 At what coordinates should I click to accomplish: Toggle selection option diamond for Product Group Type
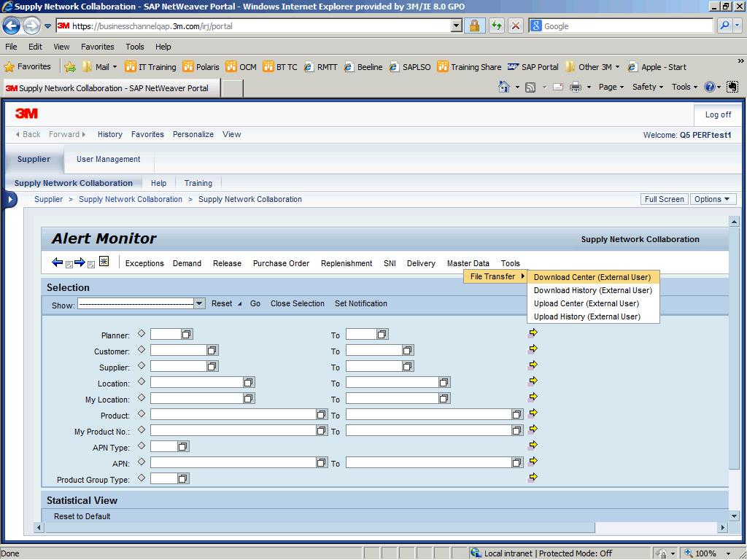[x=142, y=478]
